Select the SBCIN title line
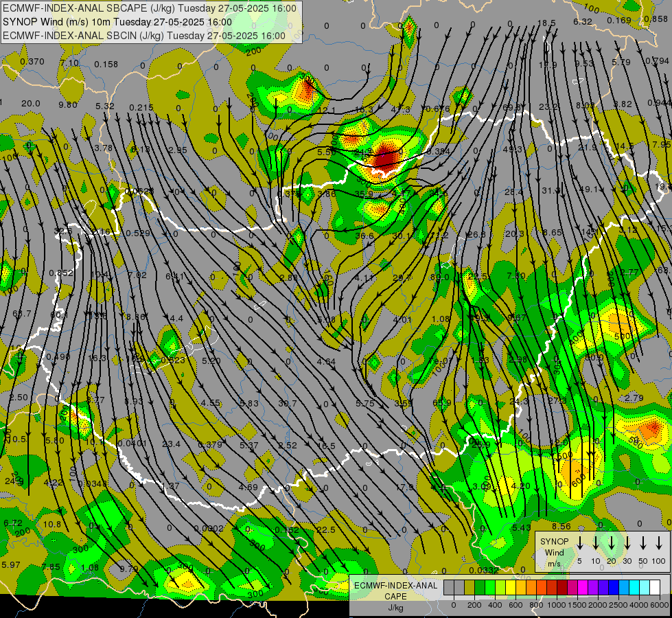 click(144, 36)
